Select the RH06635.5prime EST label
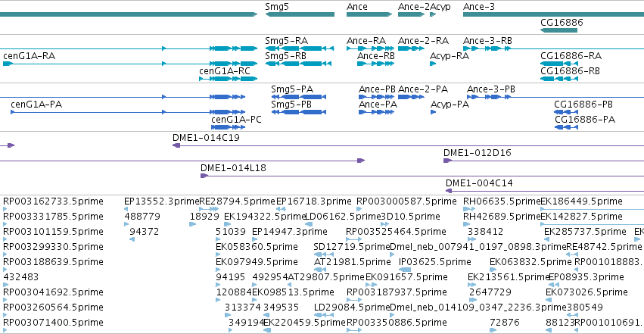Screen dimensions: 644x334 502,201
